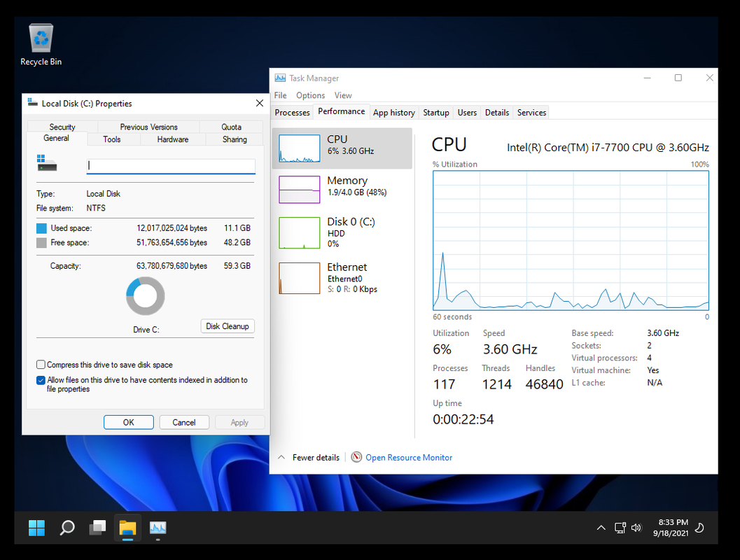The height and width of the screenshot is (560, 740).
Task: Open the Recycle Bin desktop icon
Action: (x=41, y=45)
